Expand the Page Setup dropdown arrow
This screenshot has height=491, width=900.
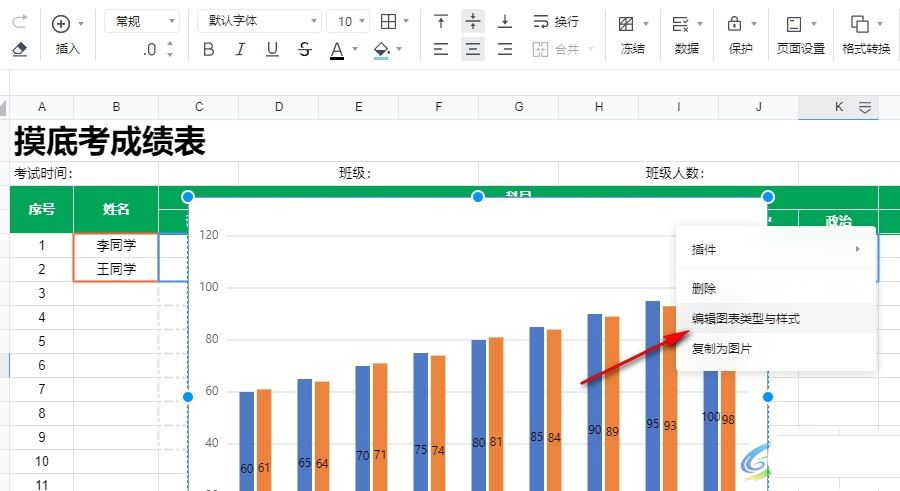(x=814, y=24)
